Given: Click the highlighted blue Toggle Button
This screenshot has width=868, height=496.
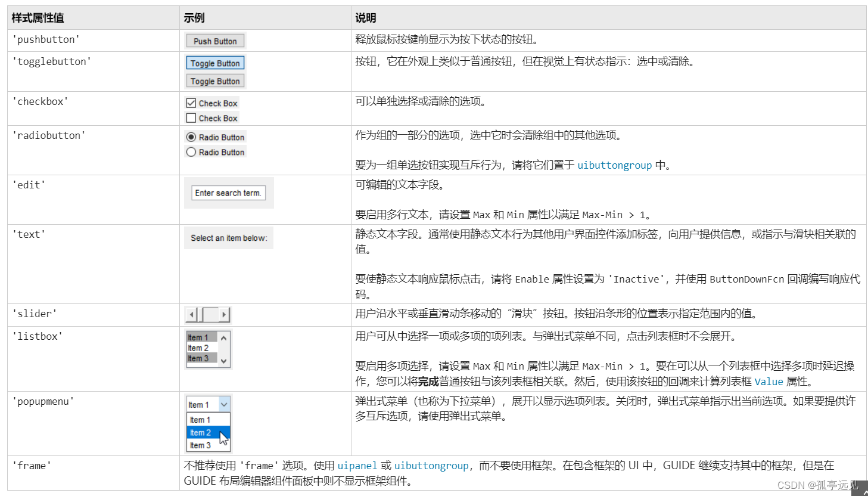Looking at the screenshot, I should [215, 63].
